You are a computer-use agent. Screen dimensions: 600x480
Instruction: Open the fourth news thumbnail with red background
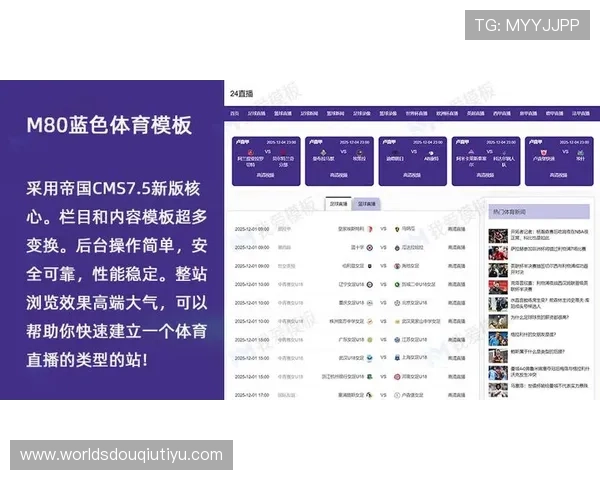[498, 287]
